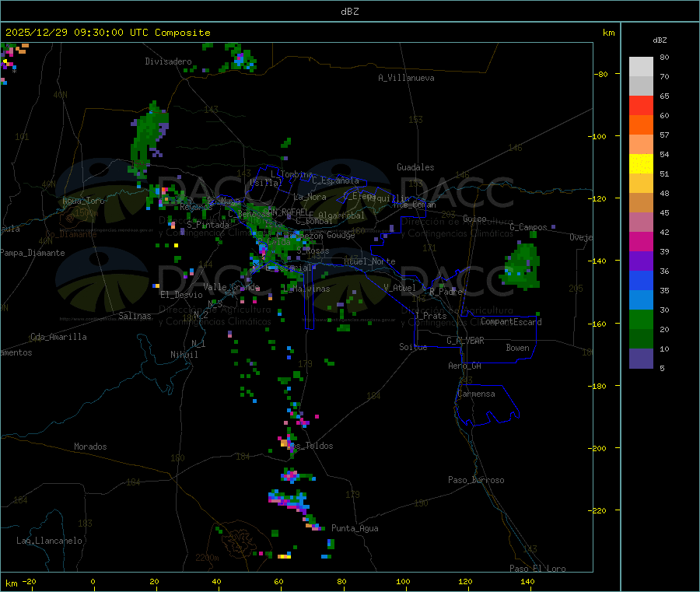Click the royal blue 35 dBZ legend swatch

[x=641, y=280]
